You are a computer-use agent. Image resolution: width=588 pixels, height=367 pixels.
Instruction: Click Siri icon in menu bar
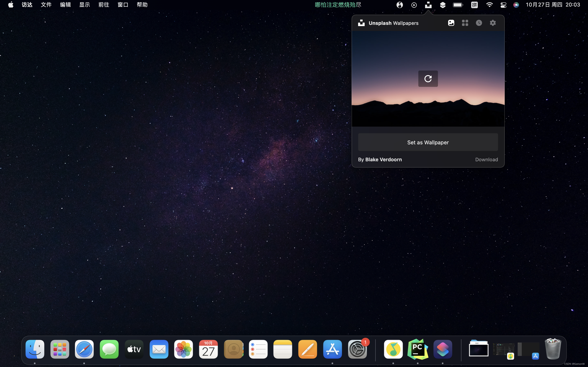point(516,5)
